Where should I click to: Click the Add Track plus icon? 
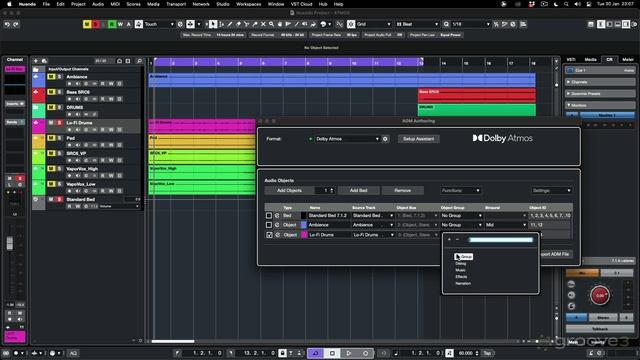(36, 61)
